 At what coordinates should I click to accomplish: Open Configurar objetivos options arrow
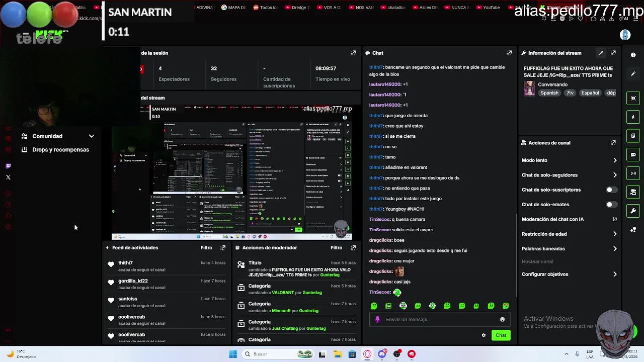click(615, 275)
